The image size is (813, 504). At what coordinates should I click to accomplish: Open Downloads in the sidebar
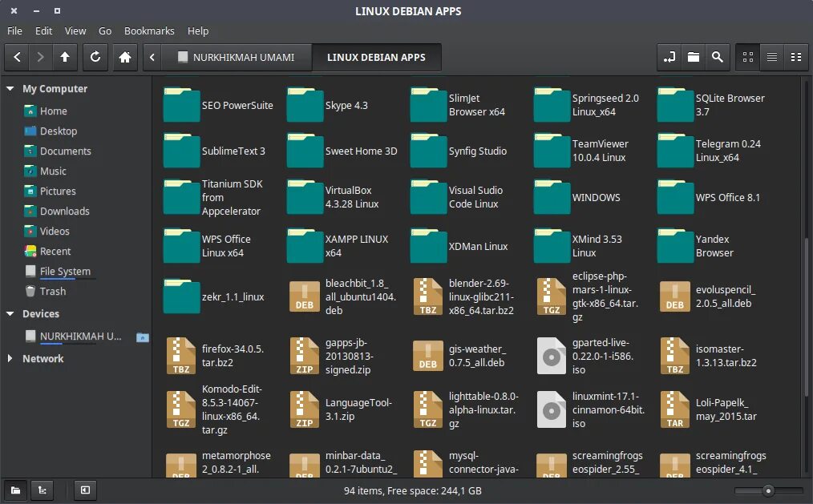pyautogui.click(x=64, y=212)
